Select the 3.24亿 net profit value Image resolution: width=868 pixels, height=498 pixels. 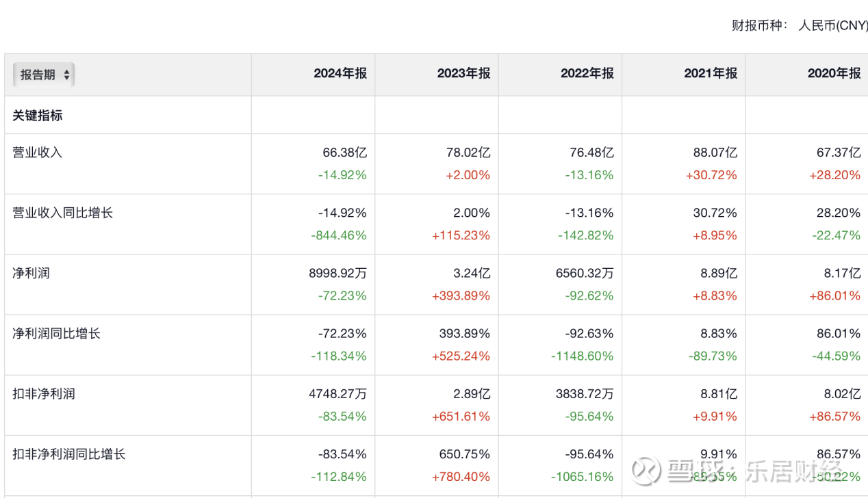[472, 273]
